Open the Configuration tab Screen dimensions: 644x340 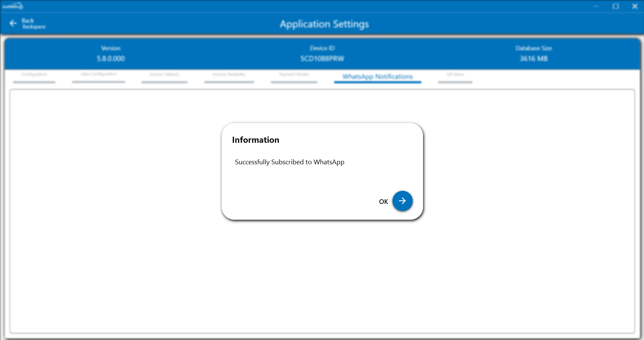click(34, 75)
